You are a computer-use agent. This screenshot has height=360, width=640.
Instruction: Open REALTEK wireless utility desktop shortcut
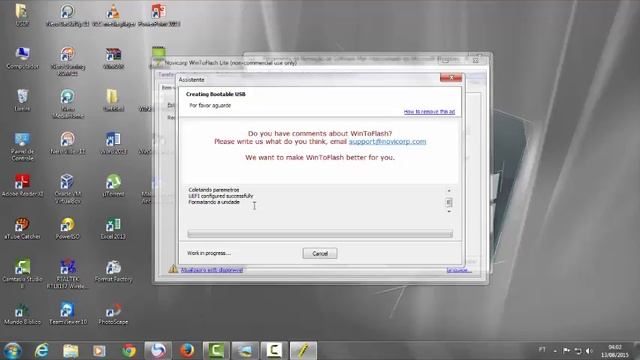click(x=68, y=273)
